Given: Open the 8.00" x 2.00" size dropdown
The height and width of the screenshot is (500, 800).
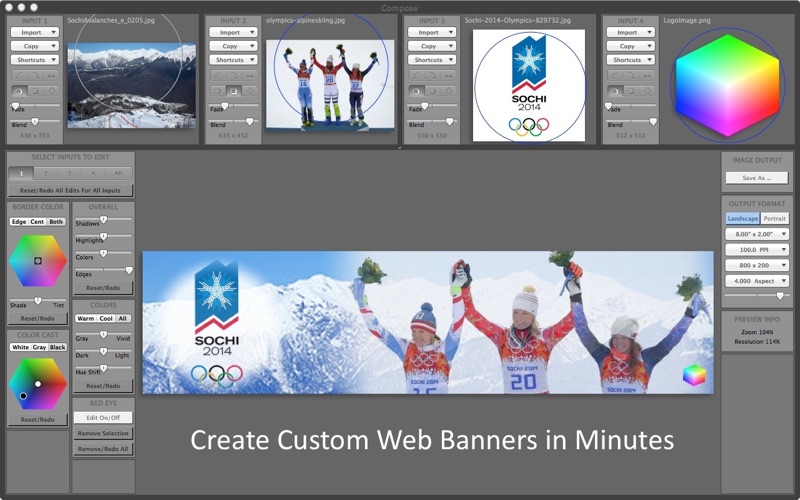Looking at the screenshot, I should [x=757, y=234].
